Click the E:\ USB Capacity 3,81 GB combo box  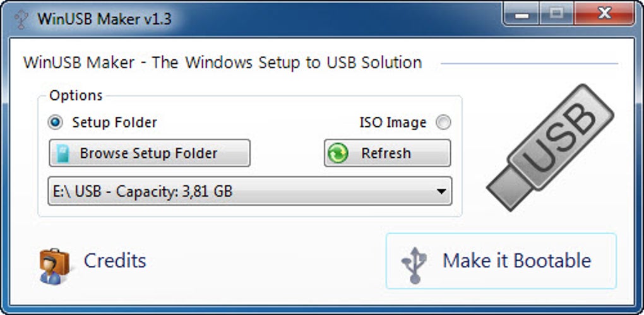(240, 191)
